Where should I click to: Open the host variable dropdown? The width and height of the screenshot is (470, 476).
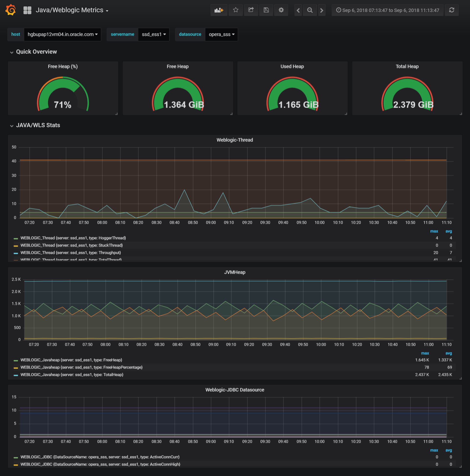(x=62, y=35)
